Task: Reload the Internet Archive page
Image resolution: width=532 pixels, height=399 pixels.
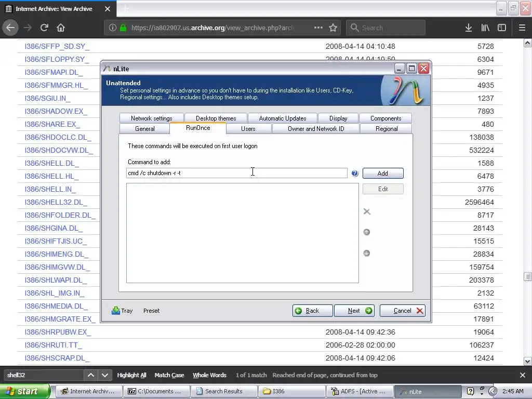Action: [44, 28]
